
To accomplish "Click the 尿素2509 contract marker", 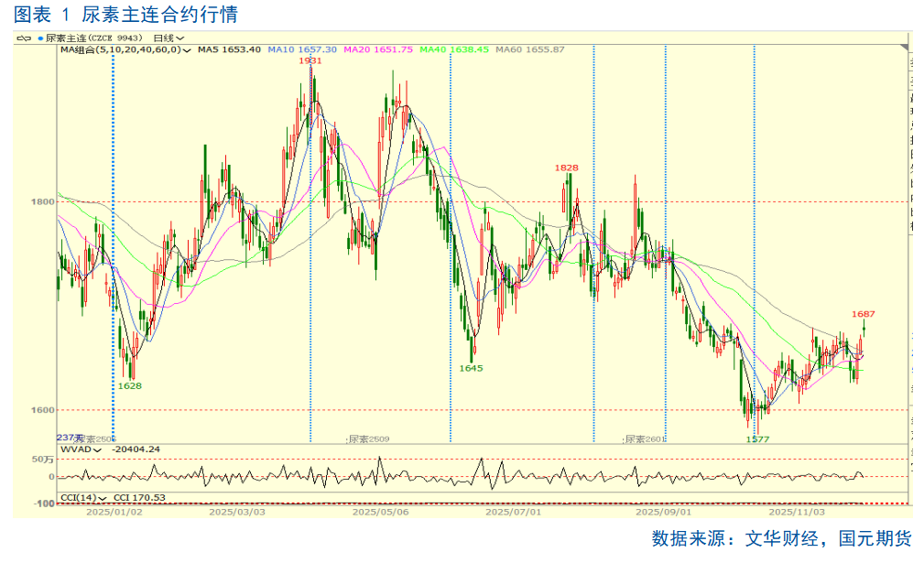I will click(x=368, y=439).
